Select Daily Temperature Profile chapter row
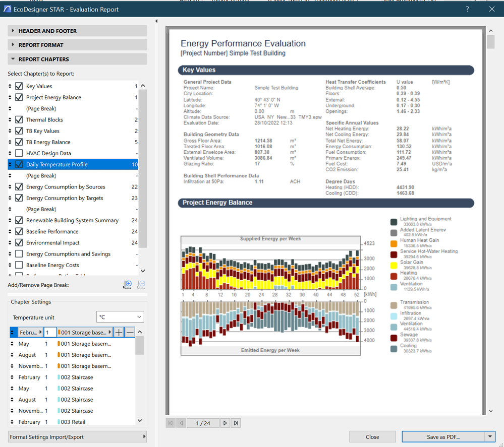The width and height of the screenshot is (504, 447). (73, 164)
